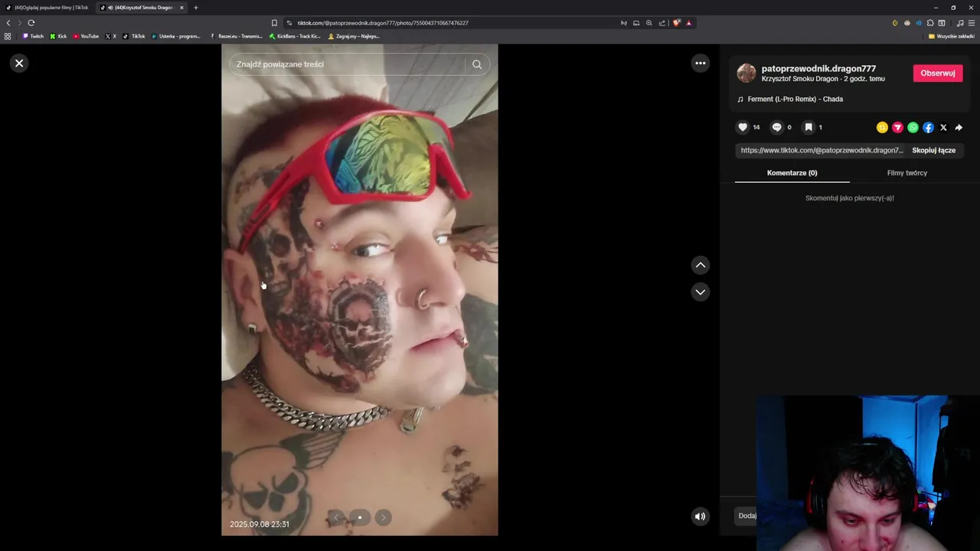
Task: Open the extensions puzzle icon
Action: 930,23
